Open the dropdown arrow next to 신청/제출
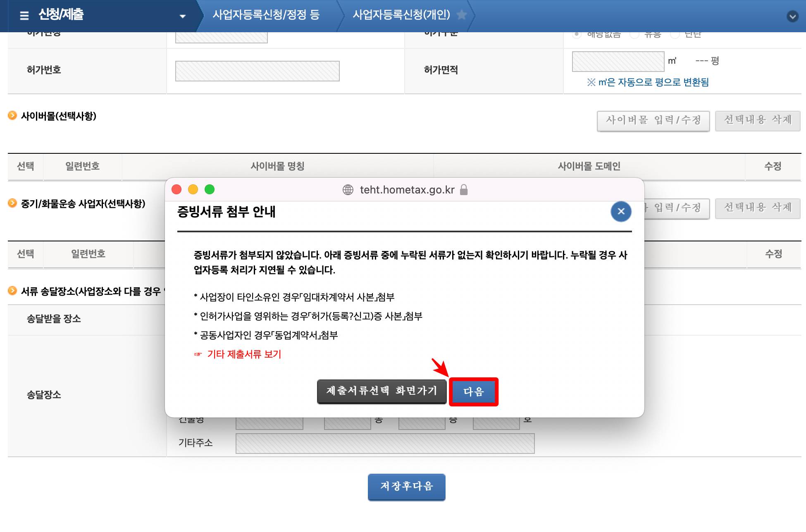Viewport: 806px width, 532px height. pyautogui.click(x=182, y=16)
